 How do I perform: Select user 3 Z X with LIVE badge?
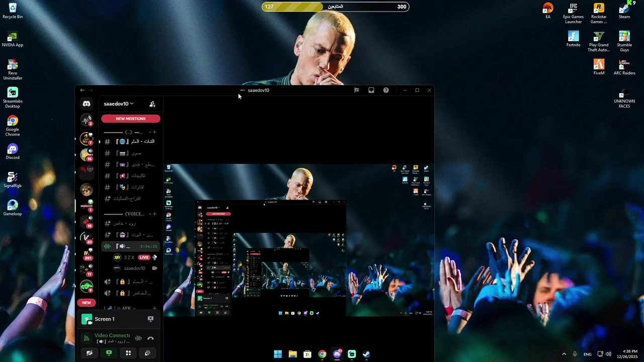[135, 257]
